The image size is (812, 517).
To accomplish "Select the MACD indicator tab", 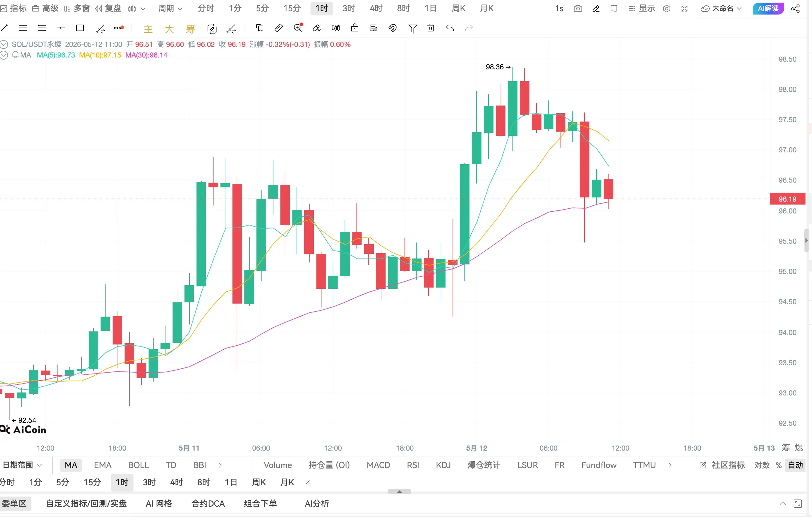I will click(x=378, y=465).
